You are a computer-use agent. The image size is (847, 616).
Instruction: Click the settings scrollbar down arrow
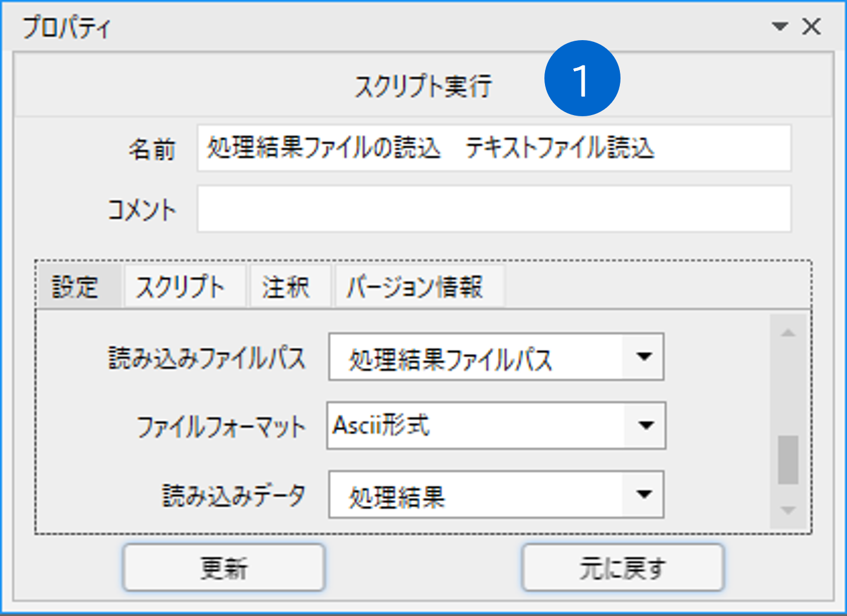point(788,510)
